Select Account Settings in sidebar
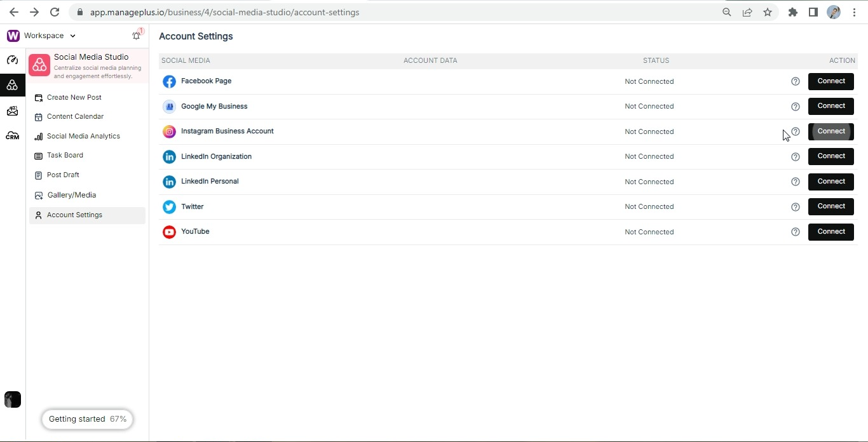 87,215
